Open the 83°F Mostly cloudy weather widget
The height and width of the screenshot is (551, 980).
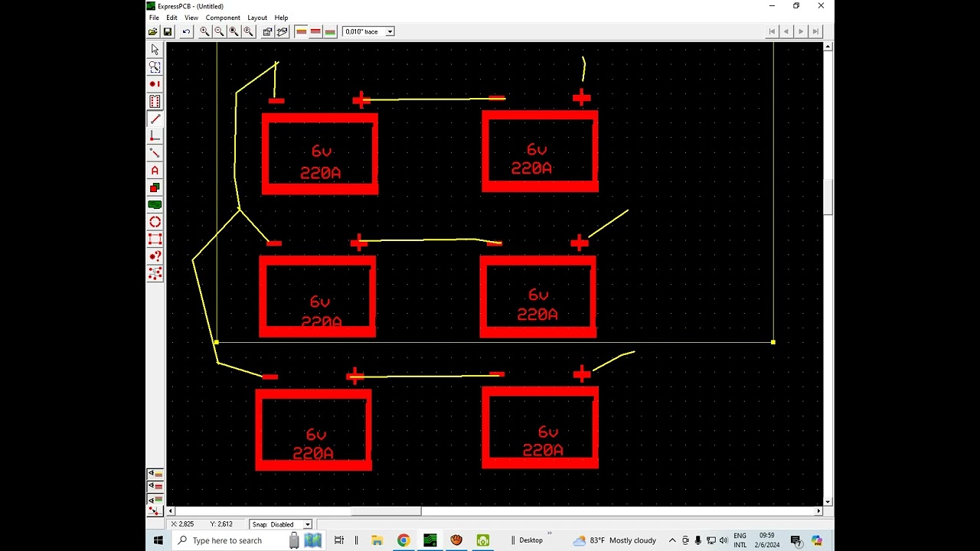(615, 540)
